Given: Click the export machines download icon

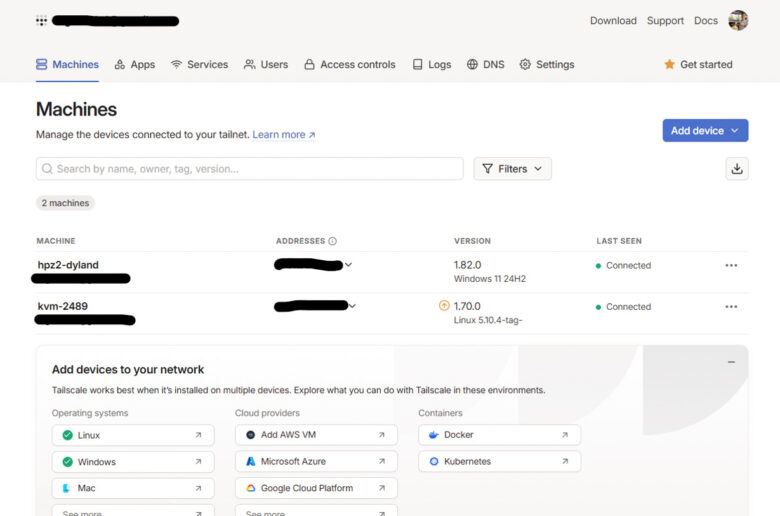Looking at the screenshot, I should (737, 169).
